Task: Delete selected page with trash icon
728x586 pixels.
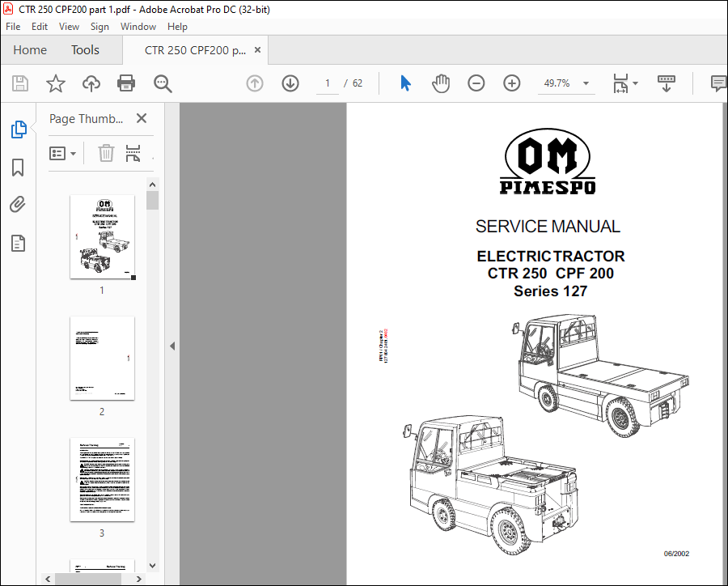Action: pyautogui.click(x=106, y=153)
